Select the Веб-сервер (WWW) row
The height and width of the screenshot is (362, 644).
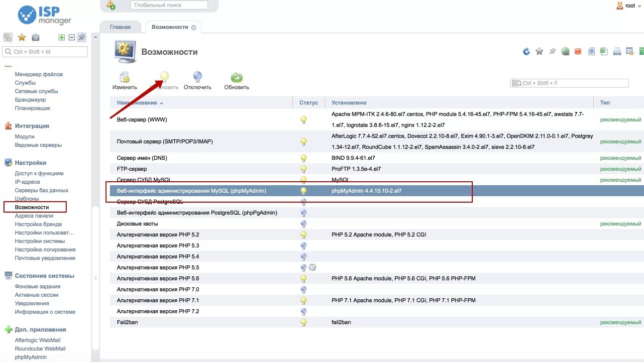point(377,120)
